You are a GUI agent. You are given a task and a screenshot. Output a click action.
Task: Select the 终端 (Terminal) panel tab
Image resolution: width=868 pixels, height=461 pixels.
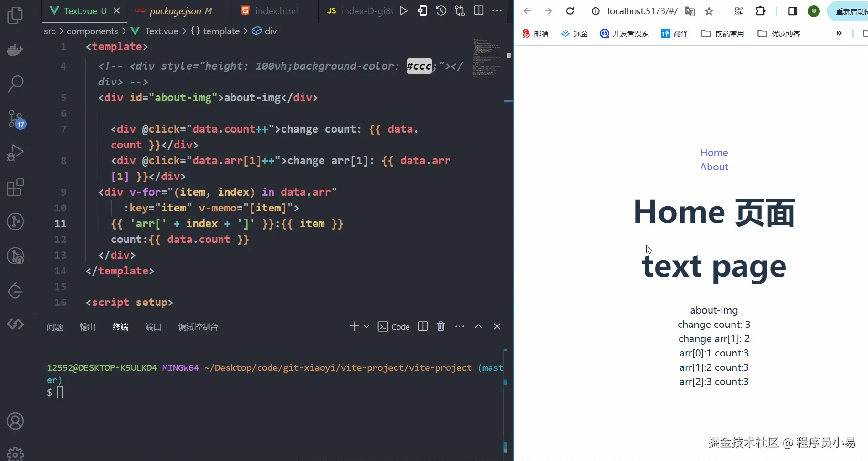point(121,327)
